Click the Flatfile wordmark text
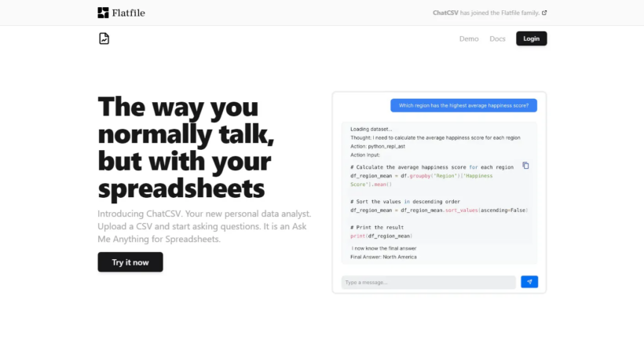 point(128,13)
